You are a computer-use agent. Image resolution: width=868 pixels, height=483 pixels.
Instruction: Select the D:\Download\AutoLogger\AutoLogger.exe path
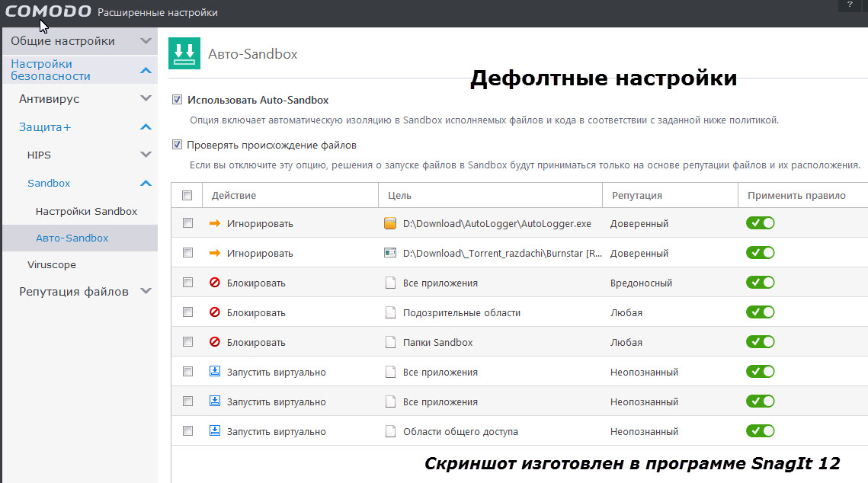(497, 223)
